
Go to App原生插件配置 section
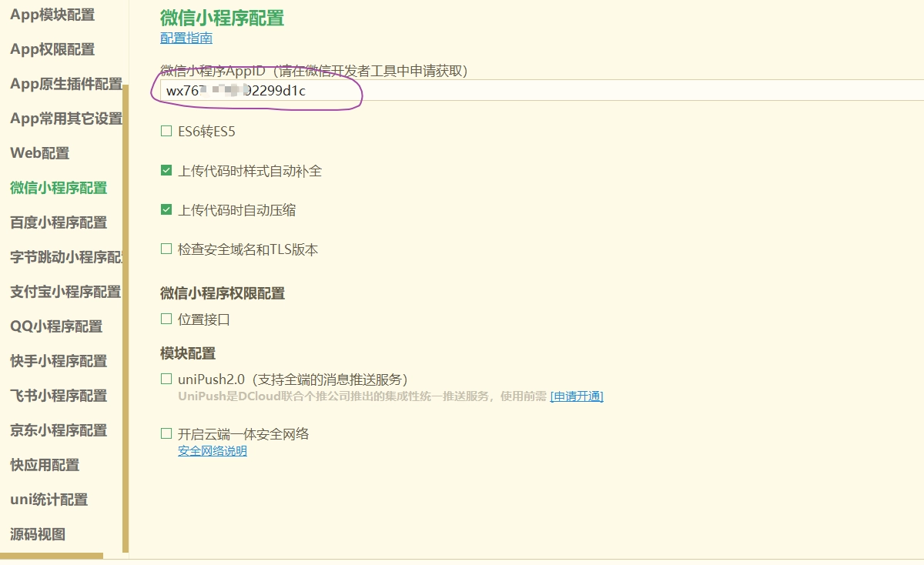[65, 84]
